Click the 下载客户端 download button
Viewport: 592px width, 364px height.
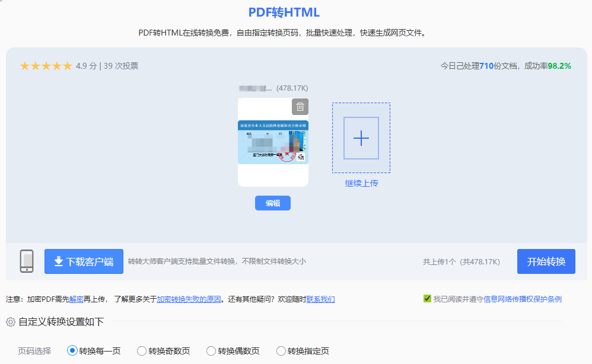[84, 261]
